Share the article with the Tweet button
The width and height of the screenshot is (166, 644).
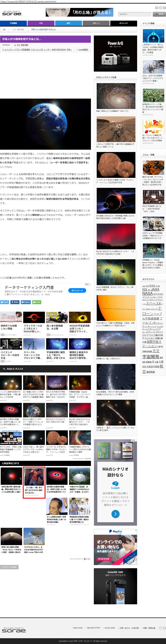point(4,302)
